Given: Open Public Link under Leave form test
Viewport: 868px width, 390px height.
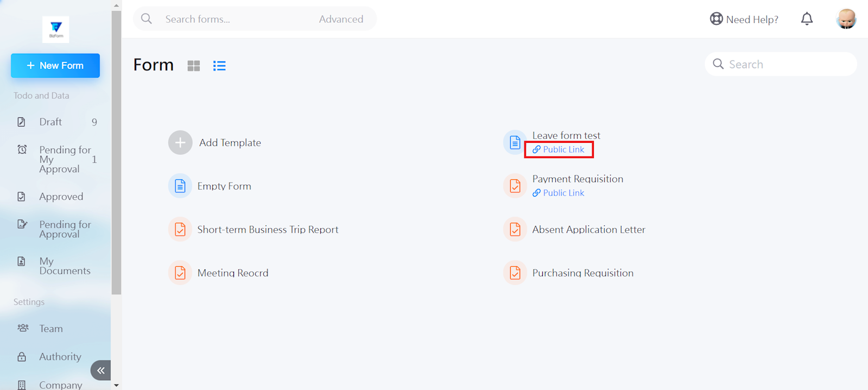Looking at the screenshot, I should pyautogui.click(x=559, y=149).
